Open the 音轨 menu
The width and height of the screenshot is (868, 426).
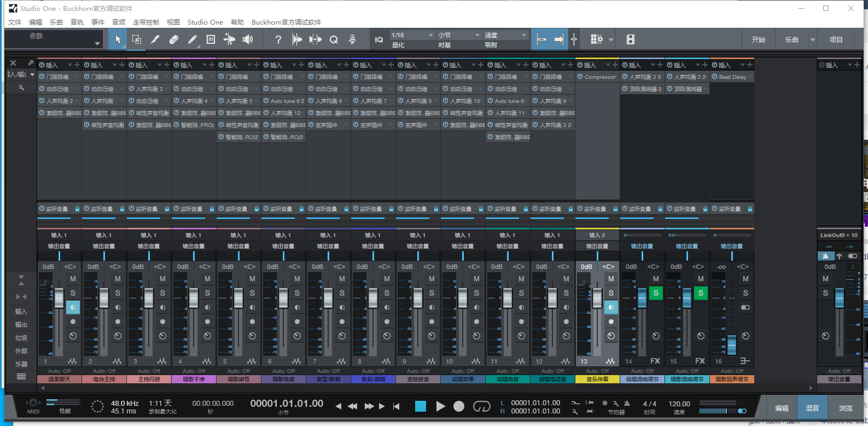coord(77,22)
